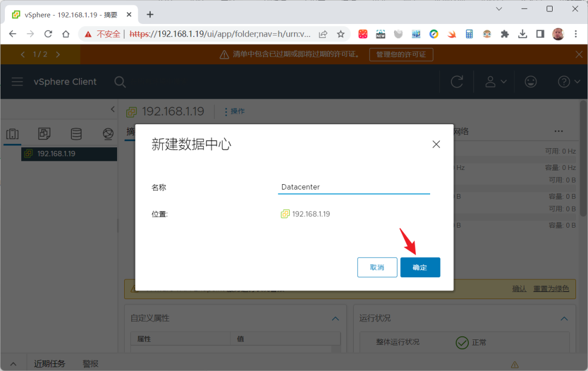Go to next notification banner
Screen dimensions: 588x371
[x=58, y=54]
